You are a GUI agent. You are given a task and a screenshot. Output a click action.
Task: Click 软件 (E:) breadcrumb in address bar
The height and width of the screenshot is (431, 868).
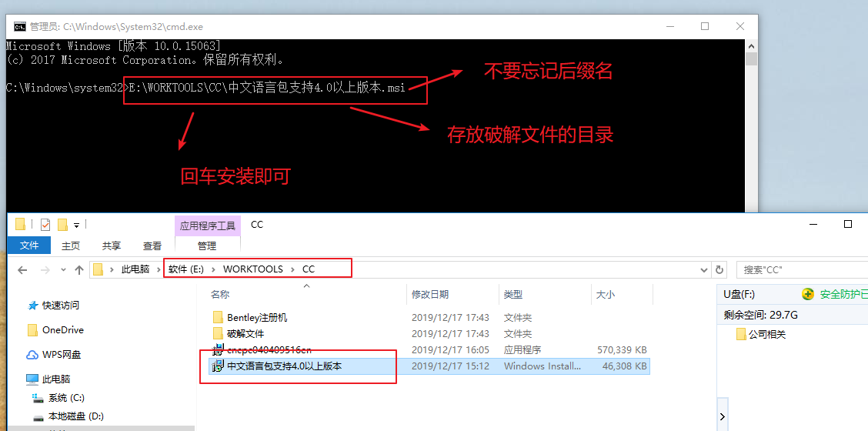point(186,269)
